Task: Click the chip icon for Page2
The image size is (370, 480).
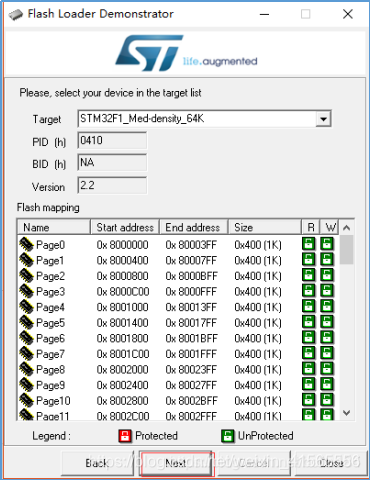Action: (x=26, y=276)
